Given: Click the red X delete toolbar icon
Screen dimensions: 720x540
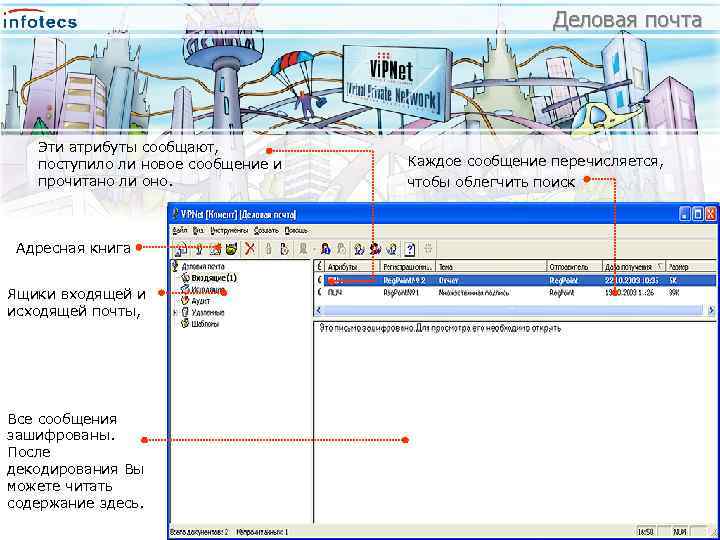Looking at the screenshot, I should [x=250, y=248].
